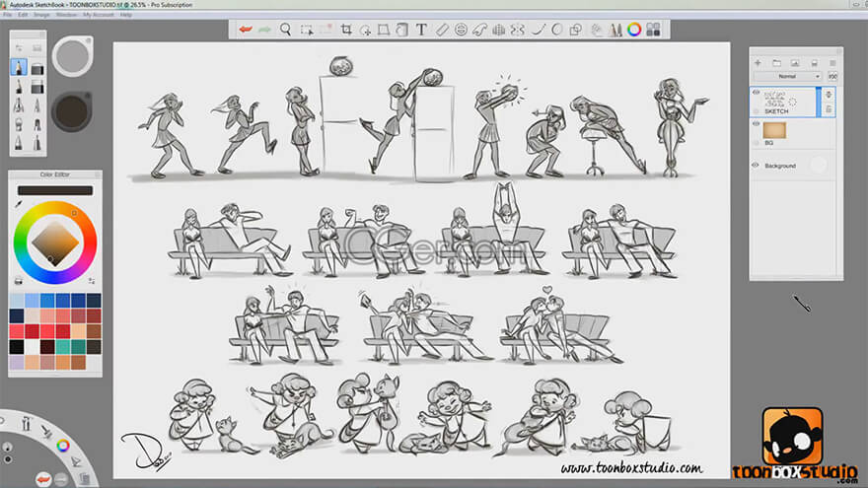Viewport: 868px width, 488px height.
Task: Click the Color Editor panel title
Action: (x=55, y=174)
